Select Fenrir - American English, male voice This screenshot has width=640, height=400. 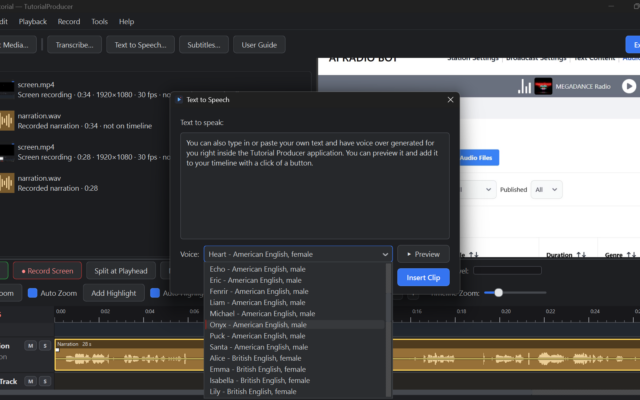pyautogui.click(x=295, y=291)
